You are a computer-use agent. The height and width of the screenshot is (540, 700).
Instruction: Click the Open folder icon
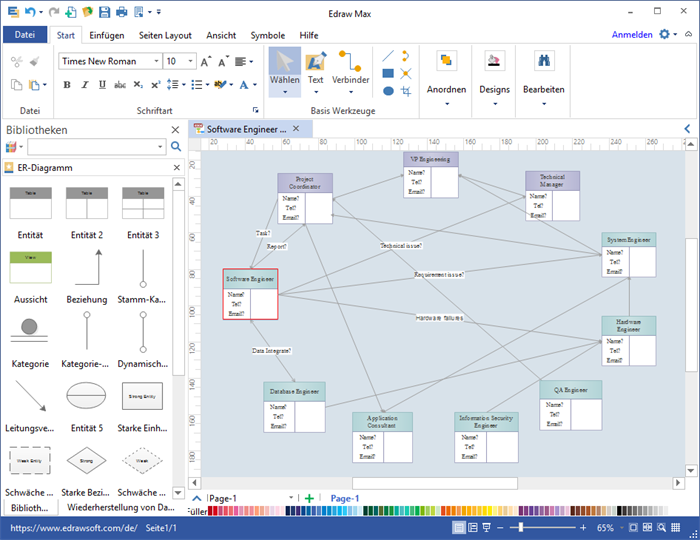tap(88, 12)
